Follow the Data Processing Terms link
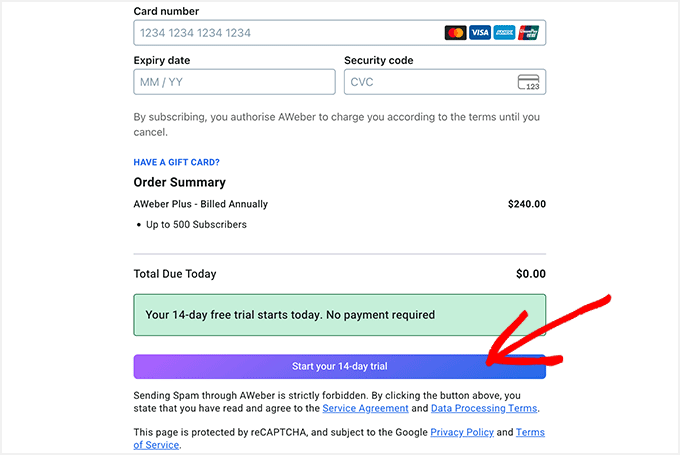The height and width of the screenshot is (455, 680). coord(484,408)
